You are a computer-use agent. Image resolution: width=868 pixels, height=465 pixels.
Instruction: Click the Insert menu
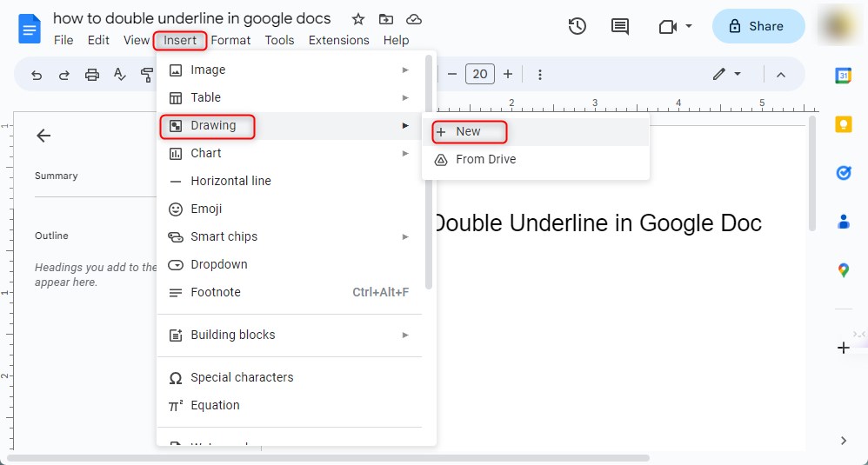coord(180,40)
